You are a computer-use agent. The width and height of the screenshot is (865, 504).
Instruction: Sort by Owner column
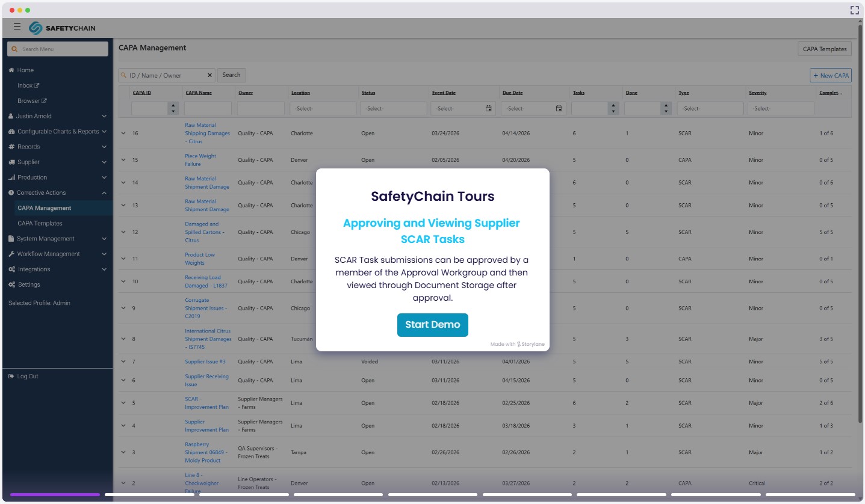click(246, 93)
